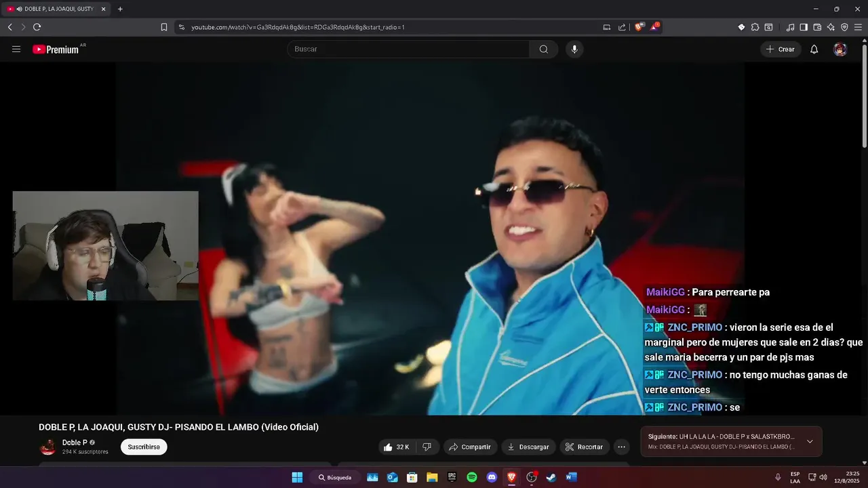
Task: Click the Recortar clip button
Action: click(584, 447)
